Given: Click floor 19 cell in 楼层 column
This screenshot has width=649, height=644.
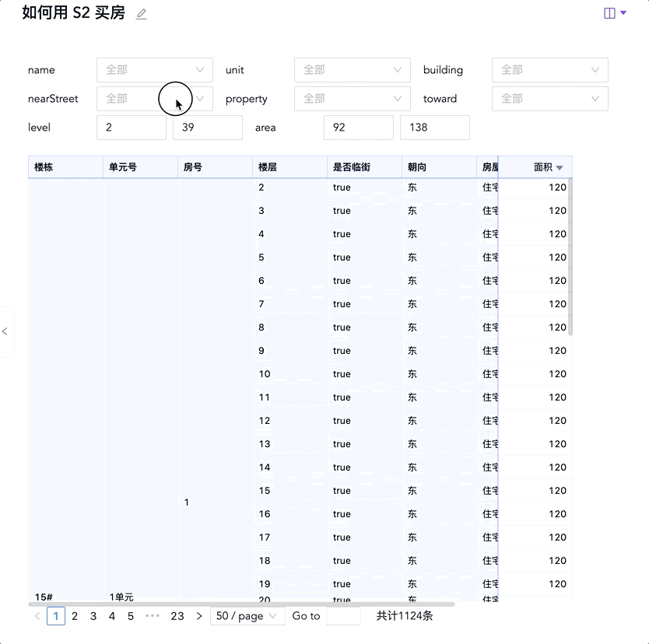Looking at the screenshot, I should pos(289,584).
